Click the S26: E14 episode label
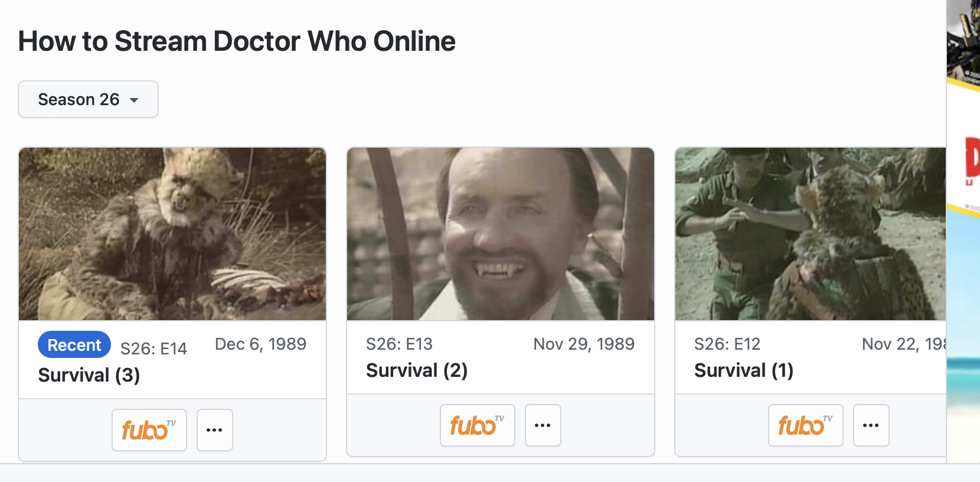Screen dimensions: 980x482 (153, 349)
